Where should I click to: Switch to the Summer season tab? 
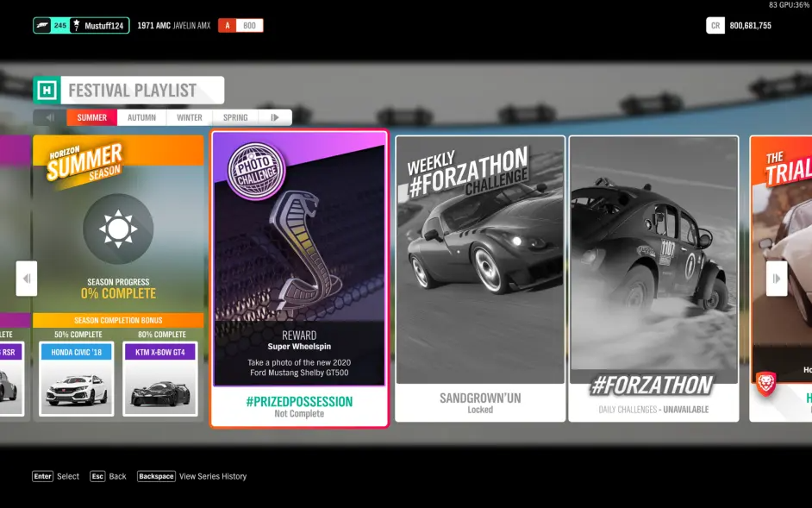coord(92,117)
